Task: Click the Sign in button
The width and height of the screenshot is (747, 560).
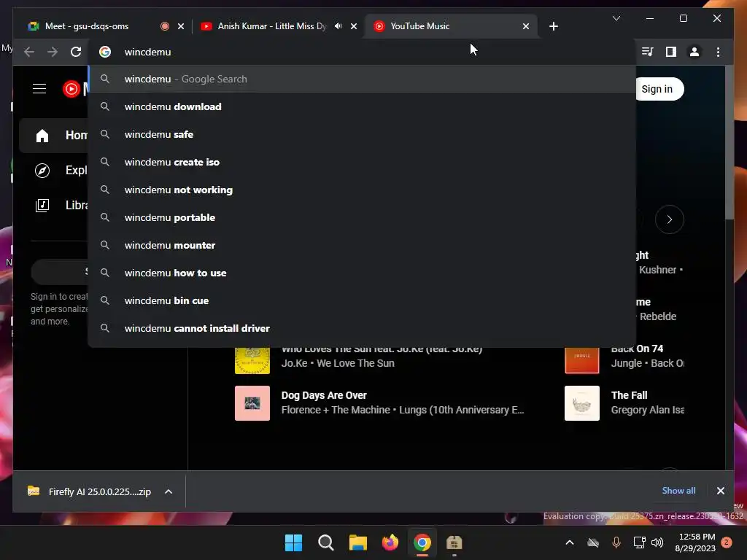Action: pos(659,89)
